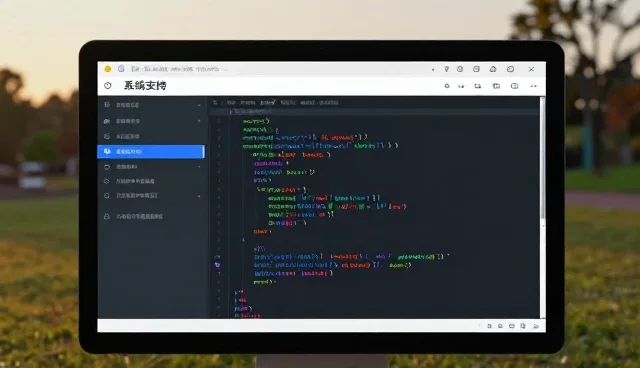Expand the seventh sidebar item's arrow
The height and width of the screenshot is (368, 640).
199,196
